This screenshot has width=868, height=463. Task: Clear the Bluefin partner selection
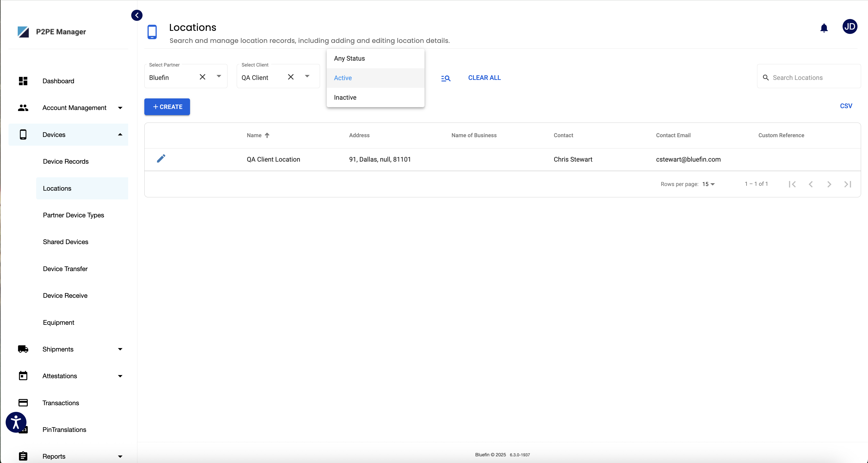coord(202,77)
